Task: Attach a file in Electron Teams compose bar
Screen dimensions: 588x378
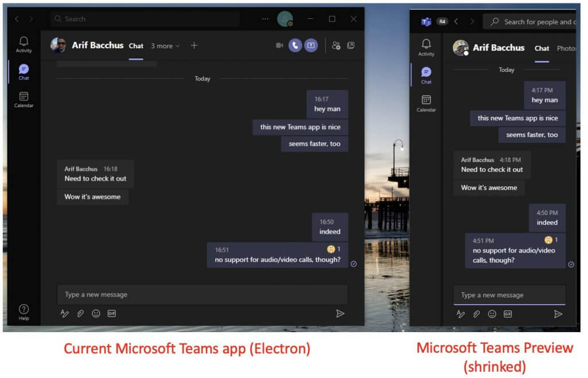Action: coord(80,314)
